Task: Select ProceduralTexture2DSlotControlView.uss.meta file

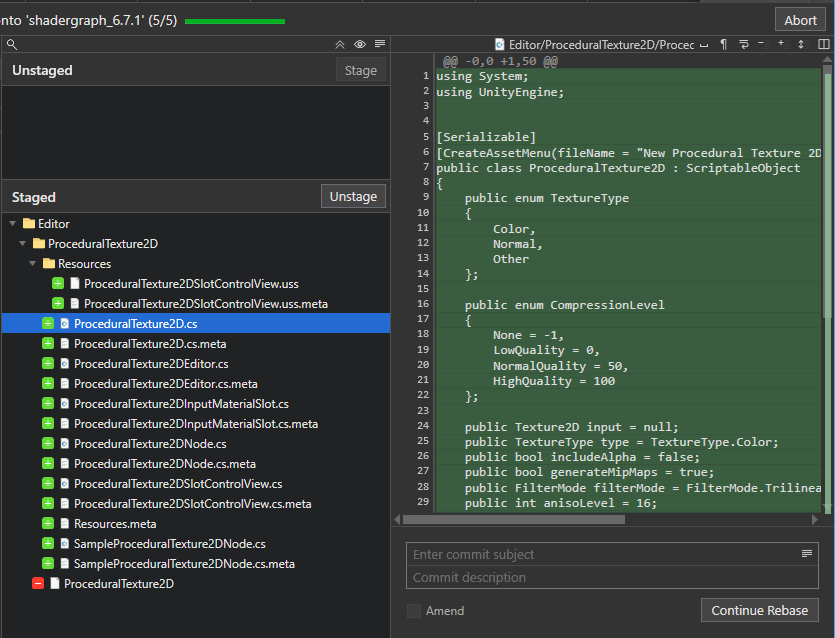Action: (196, 304)
